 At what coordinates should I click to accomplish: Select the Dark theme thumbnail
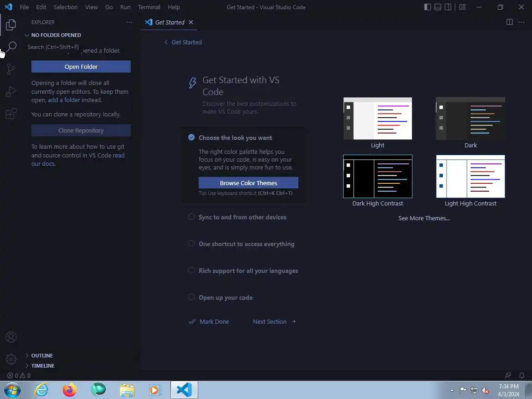click(470, 118)
